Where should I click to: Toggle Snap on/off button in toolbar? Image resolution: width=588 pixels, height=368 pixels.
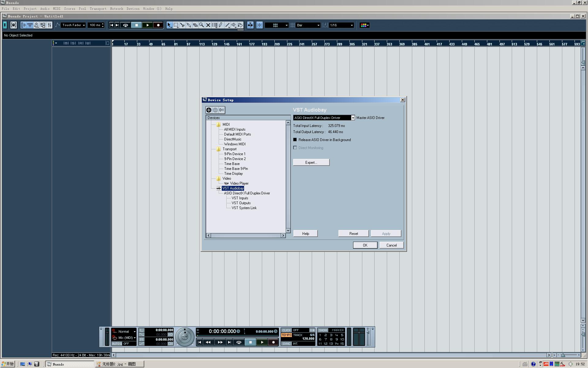tap(259, 25)
